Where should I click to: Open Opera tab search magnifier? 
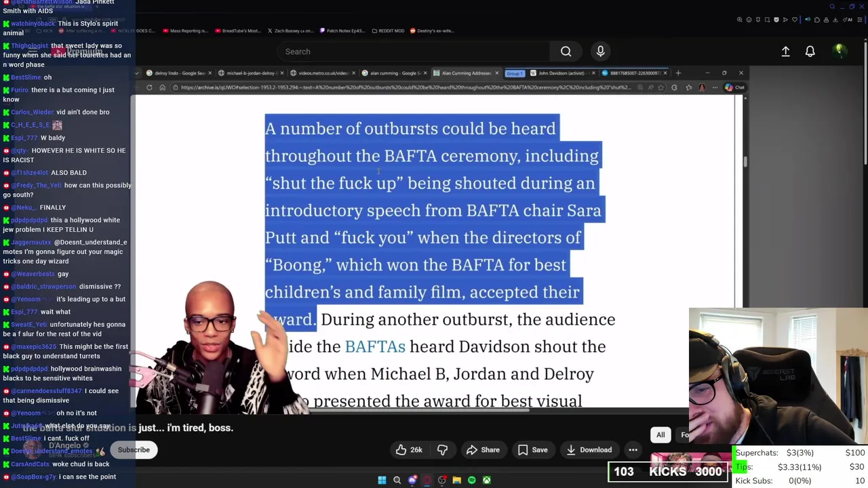click(x=832, y=7)
